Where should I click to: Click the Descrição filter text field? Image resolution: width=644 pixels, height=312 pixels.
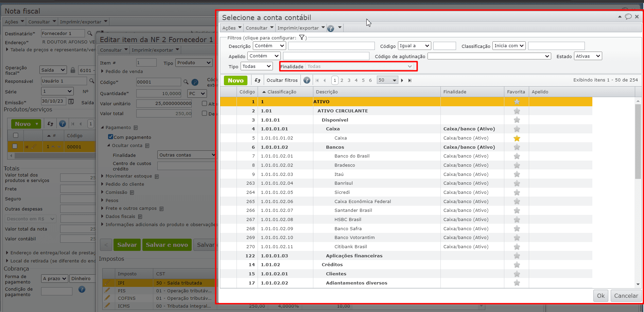(331, 46)
